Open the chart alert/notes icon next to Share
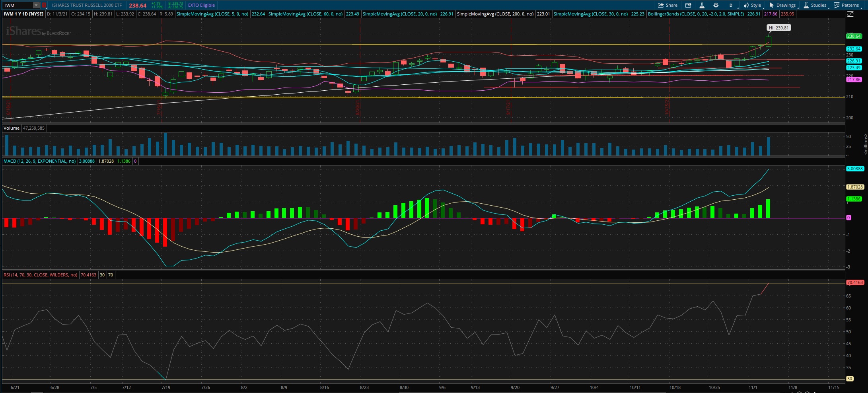The height and width of the screenshot is (393, 868). pyautogui.click(x=688, y=5)
